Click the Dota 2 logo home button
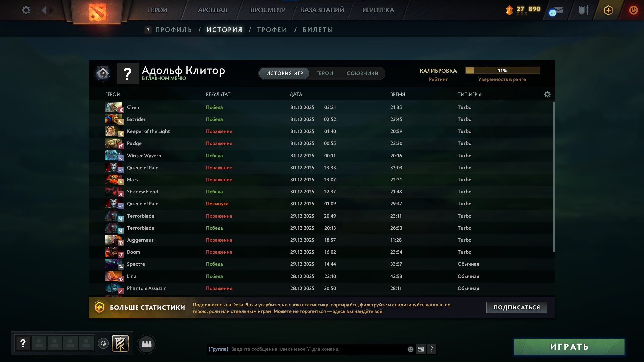The image size is (644, 362). point(97,12)
